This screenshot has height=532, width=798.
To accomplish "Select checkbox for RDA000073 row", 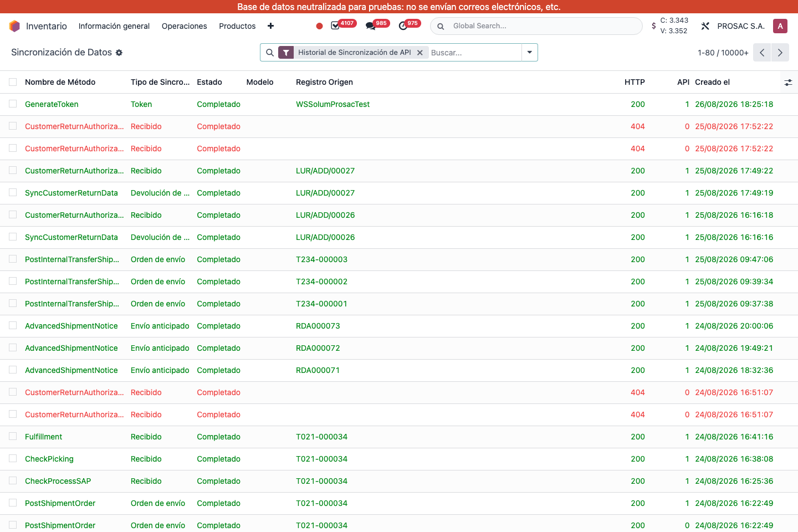I will [13, 325].
